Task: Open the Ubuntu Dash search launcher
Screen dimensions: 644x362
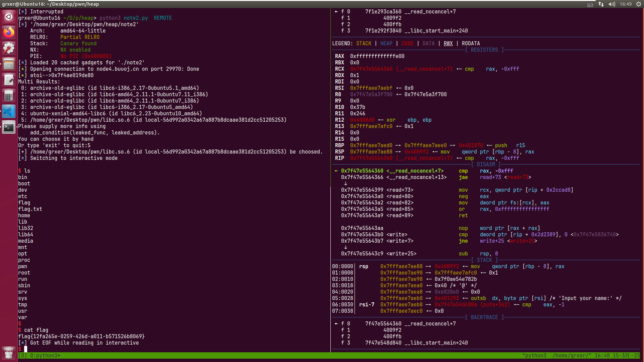Action: pos(9,16)
